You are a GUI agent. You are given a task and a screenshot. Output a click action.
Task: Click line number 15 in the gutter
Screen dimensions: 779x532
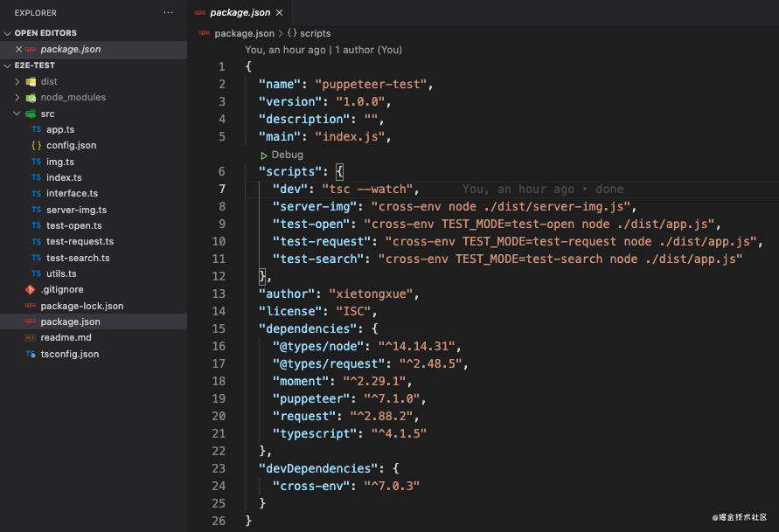point(219,328)
